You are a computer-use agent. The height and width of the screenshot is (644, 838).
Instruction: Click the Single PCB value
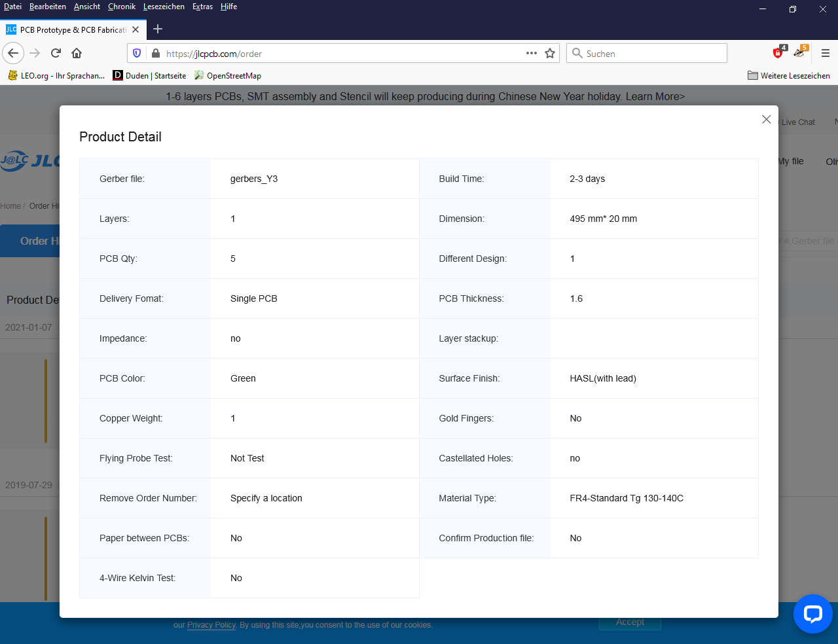click(254, 298)
